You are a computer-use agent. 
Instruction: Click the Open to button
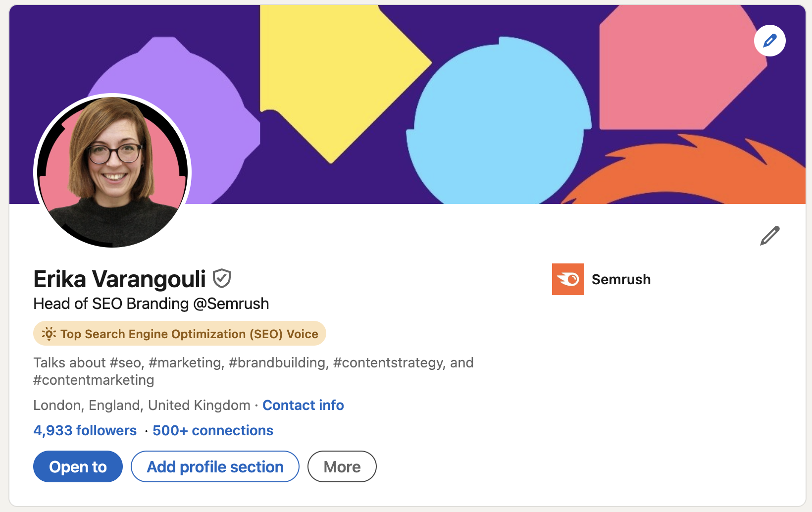(x=77, y=466)
